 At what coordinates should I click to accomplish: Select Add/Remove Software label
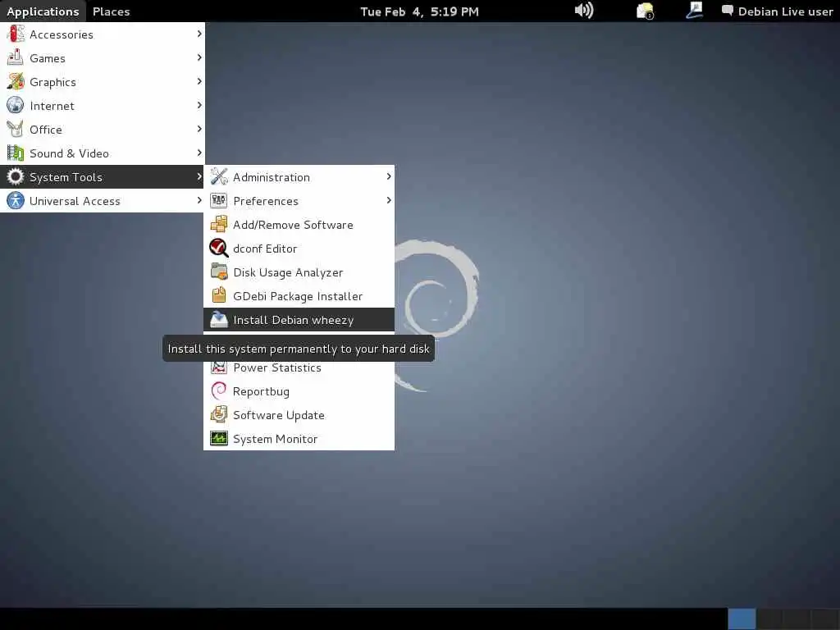coord(293,225)
